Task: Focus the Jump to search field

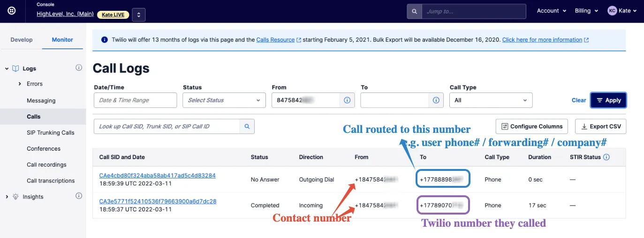Action: coord(474,11)
